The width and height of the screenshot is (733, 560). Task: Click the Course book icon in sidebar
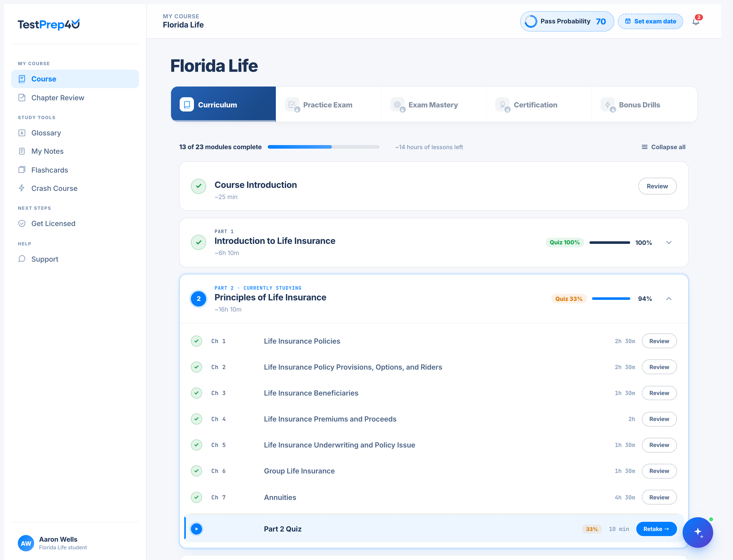[x=22, y=79]
